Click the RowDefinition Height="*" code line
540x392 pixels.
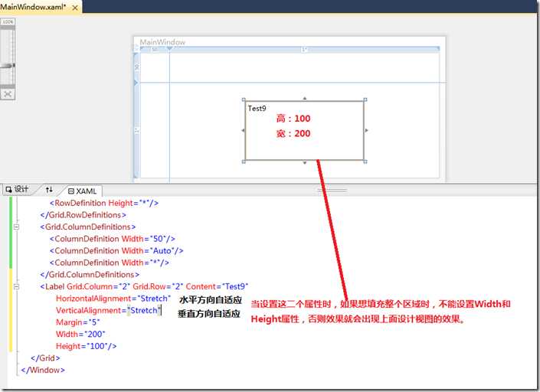click(104, 203)
